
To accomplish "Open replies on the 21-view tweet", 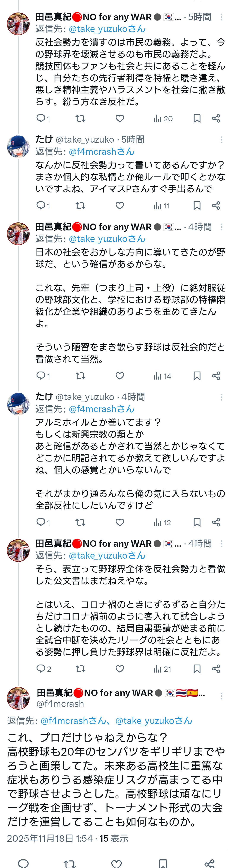I will click(41, 669).
